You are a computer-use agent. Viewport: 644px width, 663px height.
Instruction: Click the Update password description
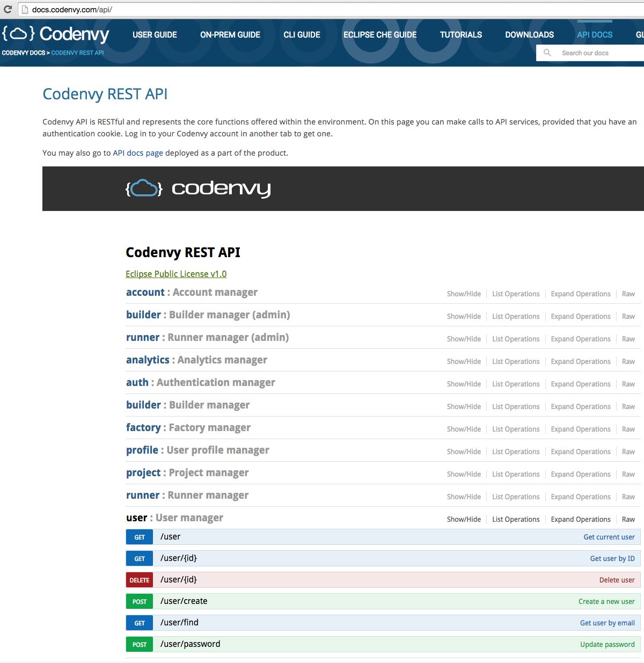[608, 644]
